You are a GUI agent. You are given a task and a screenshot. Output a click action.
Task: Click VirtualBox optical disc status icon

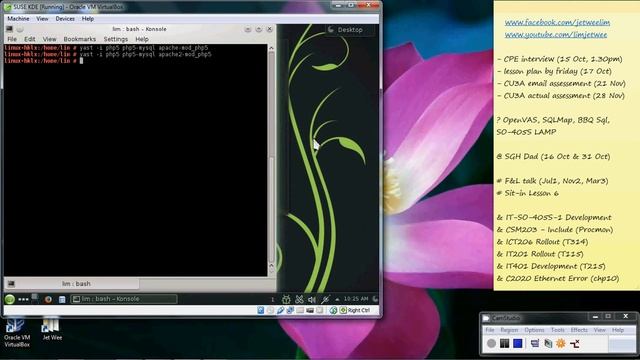270,311
